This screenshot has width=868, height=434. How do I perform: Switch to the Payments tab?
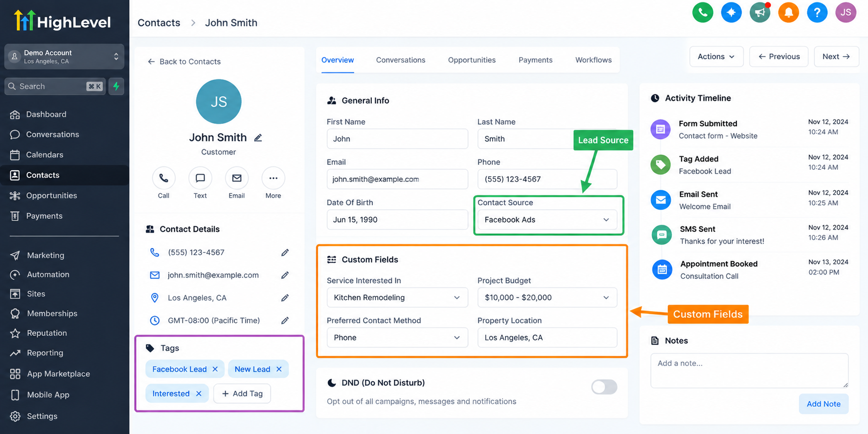[x=535, y=60]
